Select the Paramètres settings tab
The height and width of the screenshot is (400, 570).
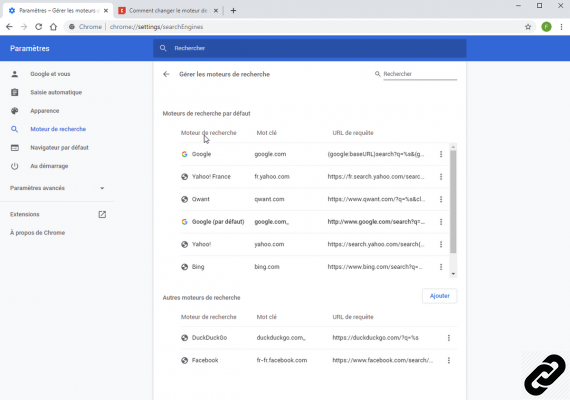58,11
